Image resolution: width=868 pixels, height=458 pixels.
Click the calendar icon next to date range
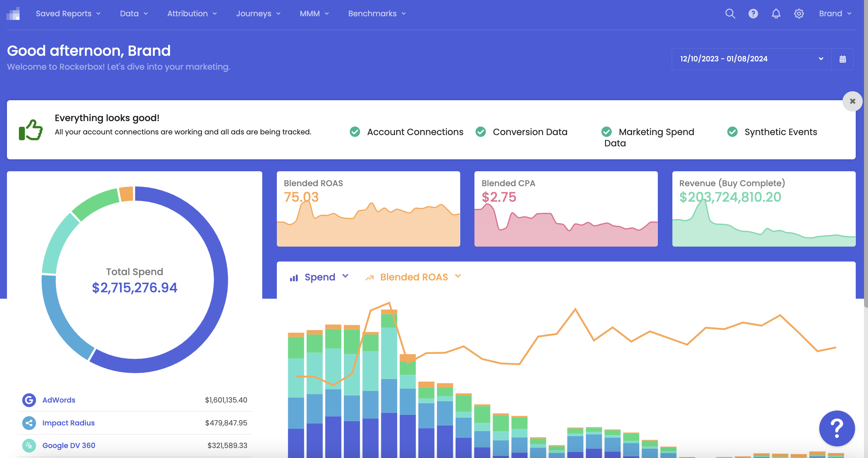[x=843, y=59]
